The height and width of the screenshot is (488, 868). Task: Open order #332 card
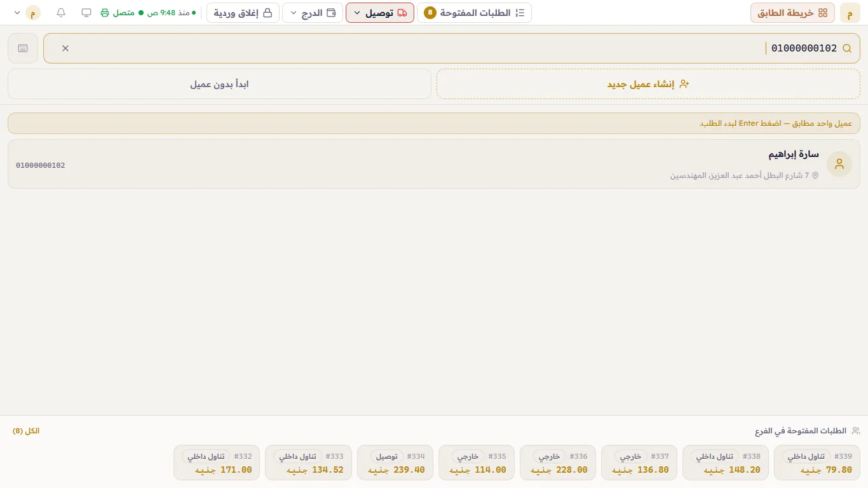click(217, 463)
